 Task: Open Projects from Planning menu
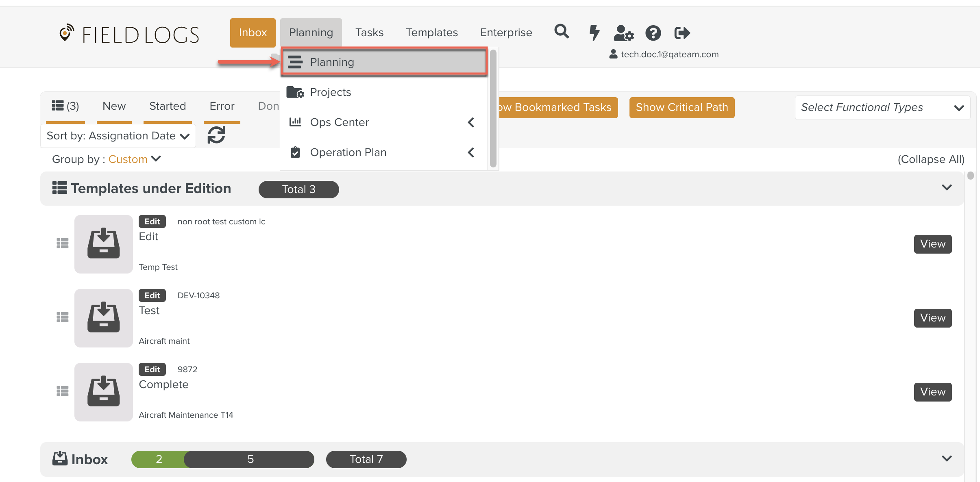click(330, 92)
